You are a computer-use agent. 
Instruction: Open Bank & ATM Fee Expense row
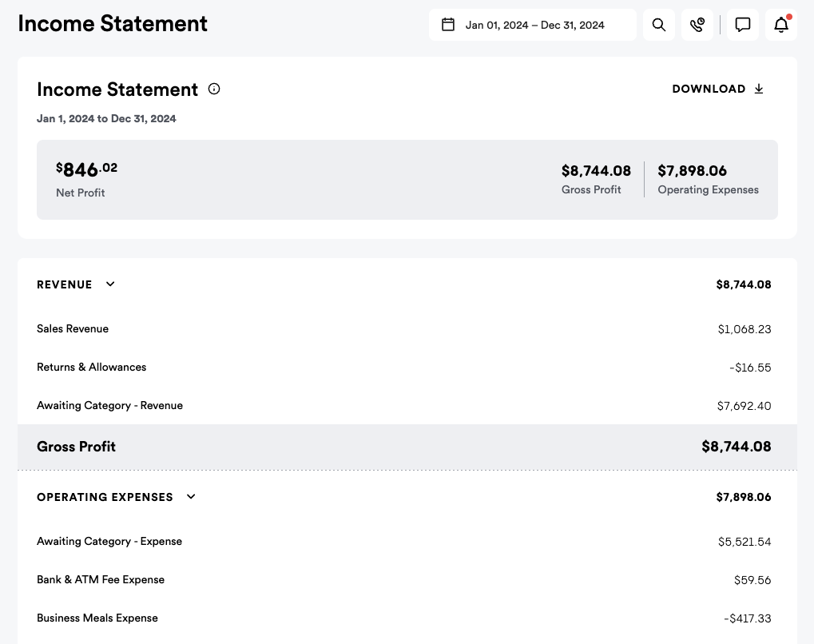tap(101, 580)
